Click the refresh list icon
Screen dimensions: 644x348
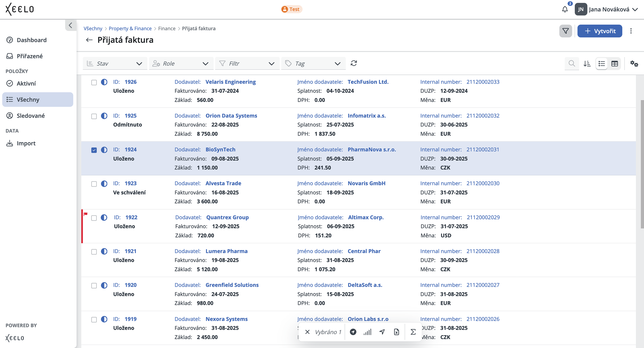pyautogui.click(x=353, y=63)
